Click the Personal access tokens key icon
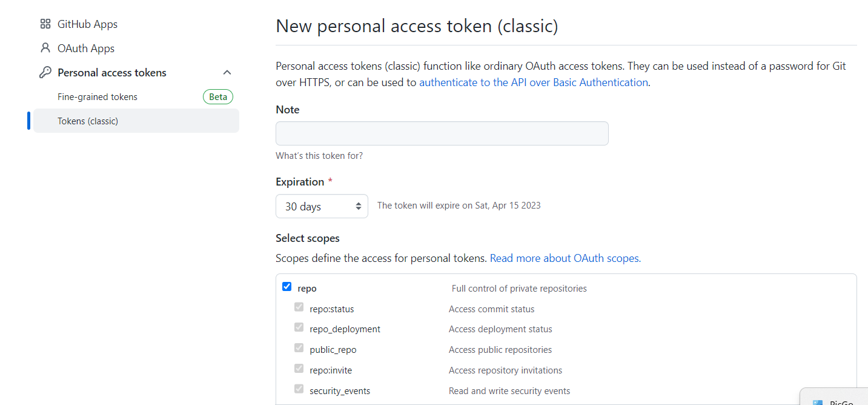The image size is (868, 405). [x=45, y=73]
